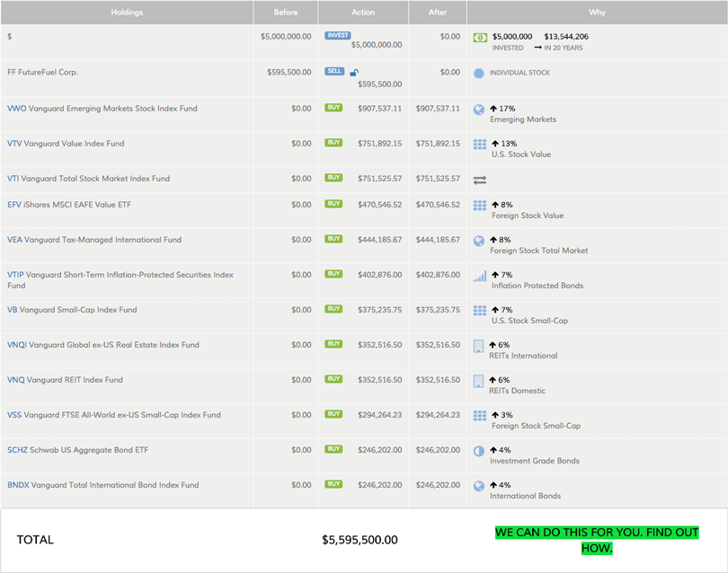Screen dimensions: 728x573
Task: Open the VSS ticker link
Action: coord(14,415)
